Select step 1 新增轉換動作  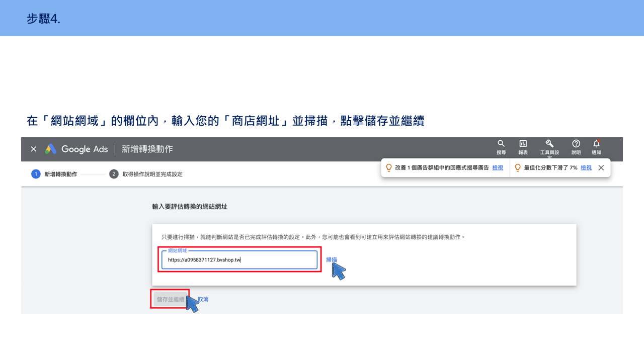54,174
